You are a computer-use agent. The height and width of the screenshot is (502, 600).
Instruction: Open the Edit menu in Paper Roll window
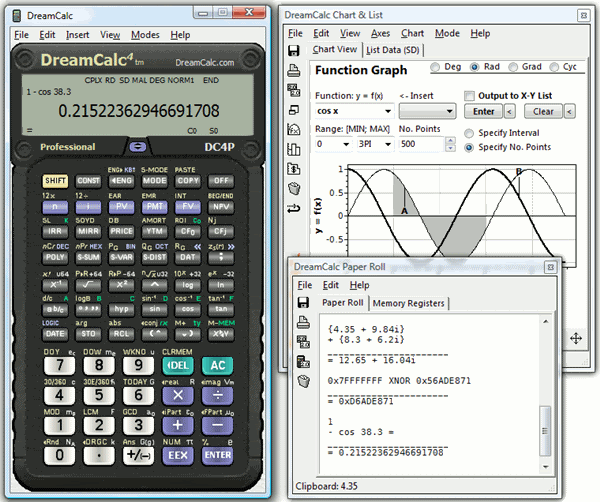pyautogui.click(x=331, y=285)
